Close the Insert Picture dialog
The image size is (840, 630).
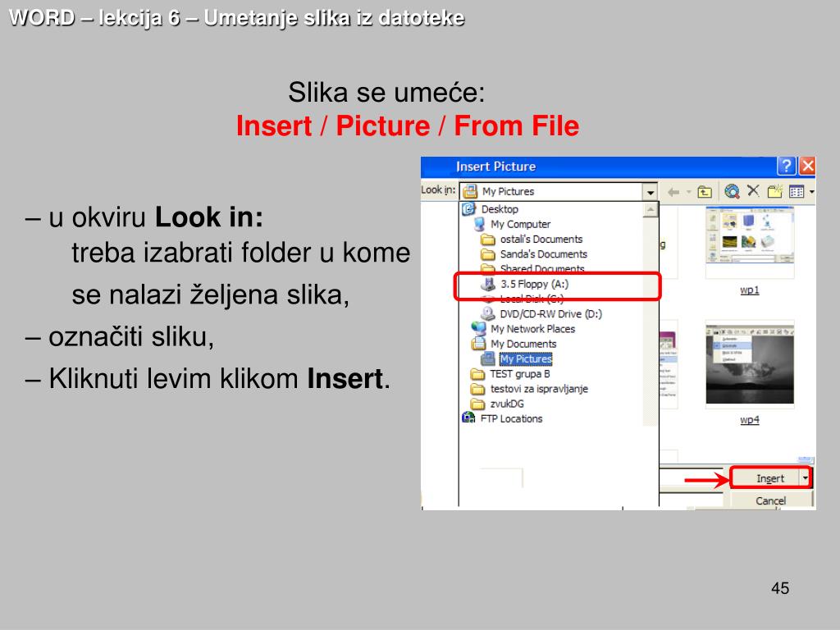[x=807, y=166]
